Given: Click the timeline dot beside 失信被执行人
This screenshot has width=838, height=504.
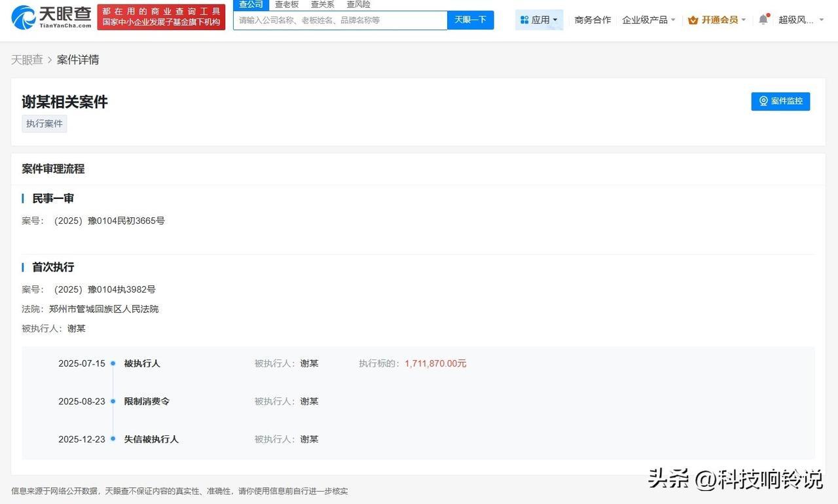Looking at the screenshot, I should (x=113, y=439).
